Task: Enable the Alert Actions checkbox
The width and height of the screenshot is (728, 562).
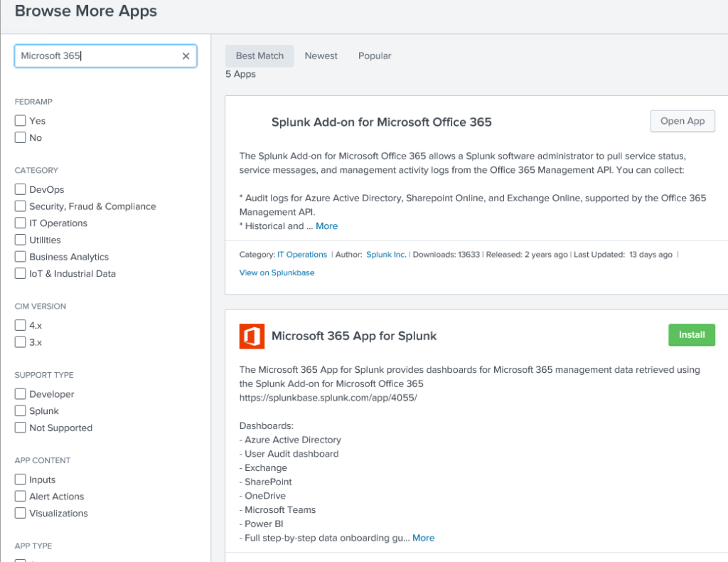Action: [20, 497]
